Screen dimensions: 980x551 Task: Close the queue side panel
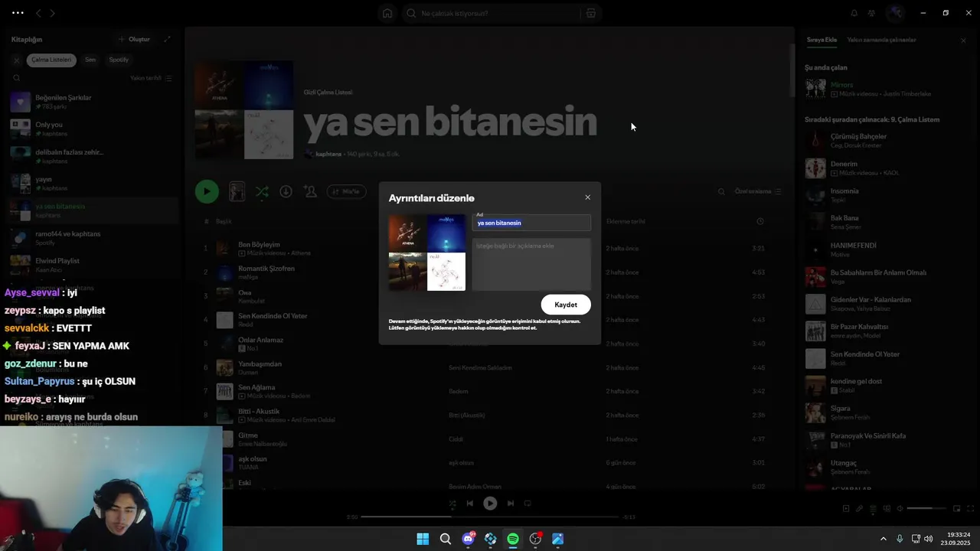tap(963, 40)
